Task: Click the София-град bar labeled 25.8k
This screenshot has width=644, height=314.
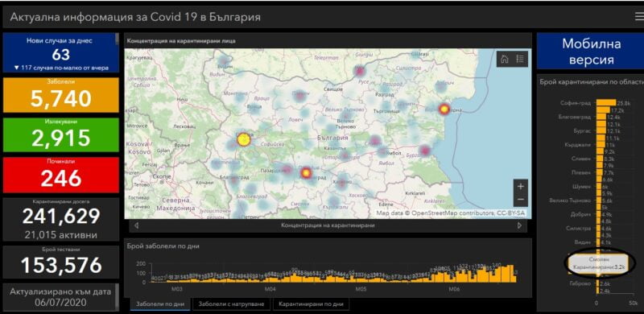Action: coord(606,103)
